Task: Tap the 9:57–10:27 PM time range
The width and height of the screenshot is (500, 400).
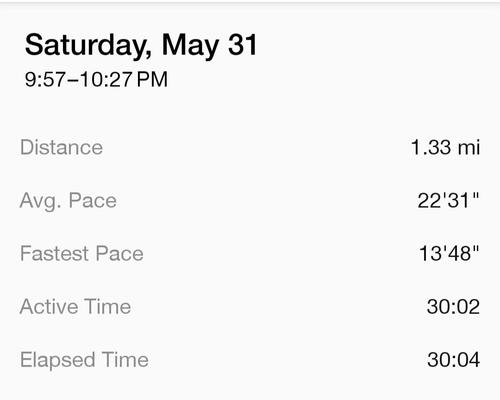Action: point(96,79)
